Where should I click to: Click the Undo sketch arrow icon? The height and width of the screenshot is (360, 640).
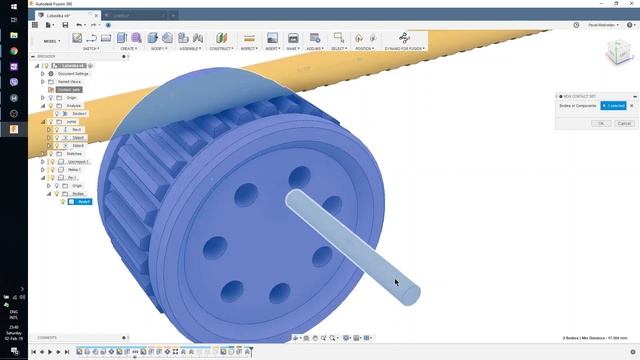pos(91,38)
